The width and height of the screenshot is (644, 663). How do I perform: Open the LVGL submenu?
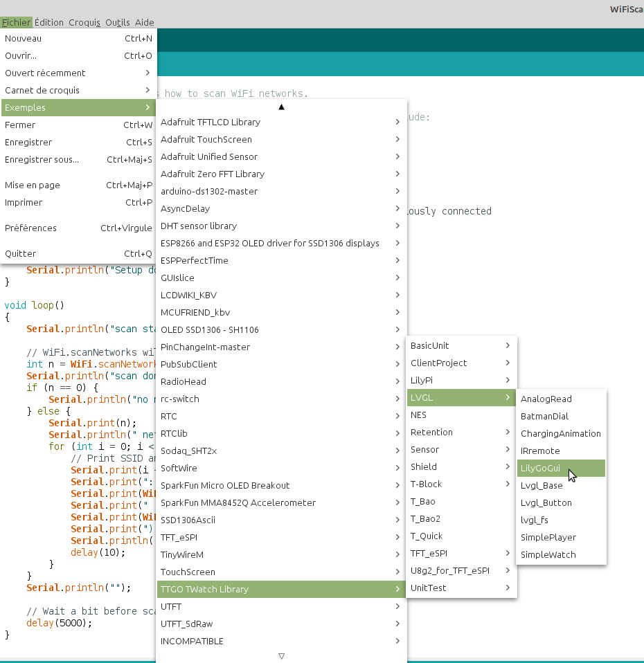tap(461, 399)
